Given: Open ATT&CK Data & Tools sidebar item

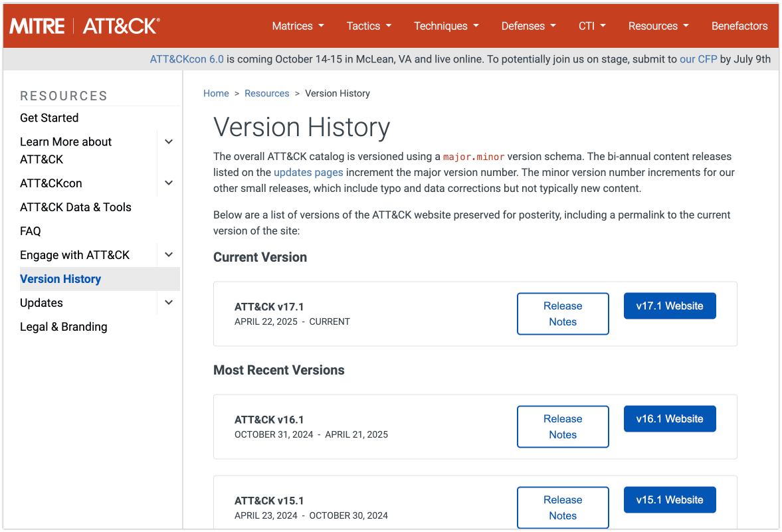Looking at the screenshot, I should 75,207.
